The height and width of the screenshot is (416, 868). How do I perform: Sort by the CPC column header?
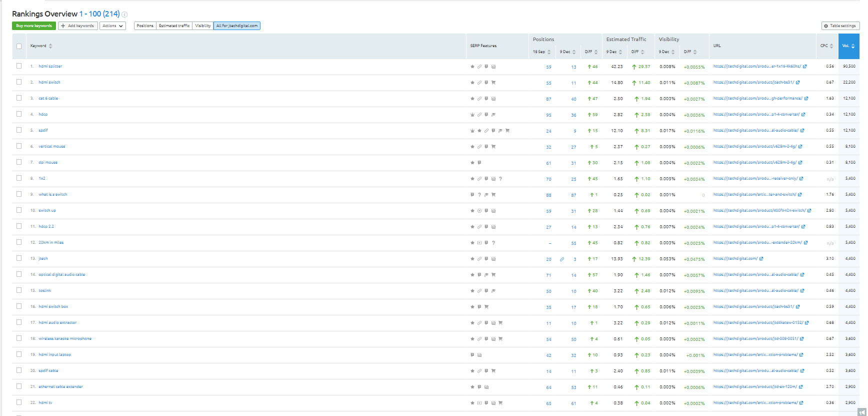[x=826, y=46]
